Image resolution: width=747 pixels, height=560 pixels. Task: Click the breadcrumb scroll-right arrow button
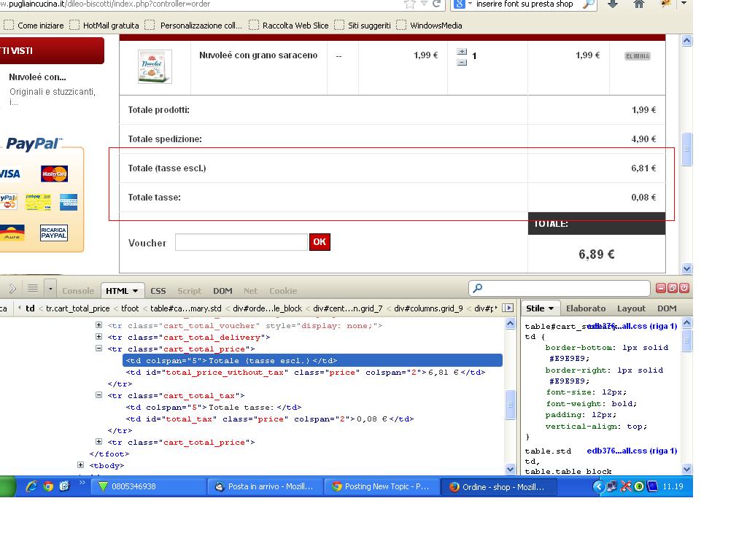[x=508, y=308]
